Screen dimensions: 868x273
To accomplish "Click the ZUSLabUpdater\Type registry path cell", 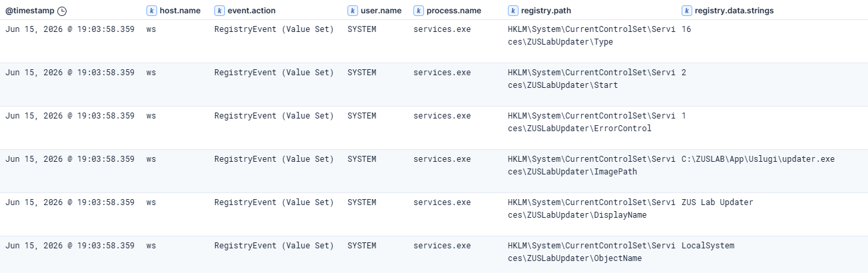I will tap(591, 36).
